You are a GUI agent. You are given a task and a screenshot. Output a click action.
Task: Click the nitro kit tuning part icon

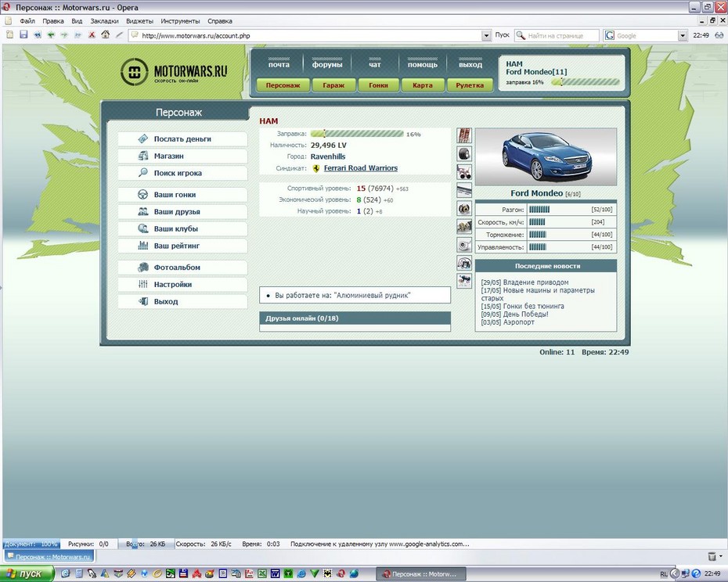click(x=464, y=263)
